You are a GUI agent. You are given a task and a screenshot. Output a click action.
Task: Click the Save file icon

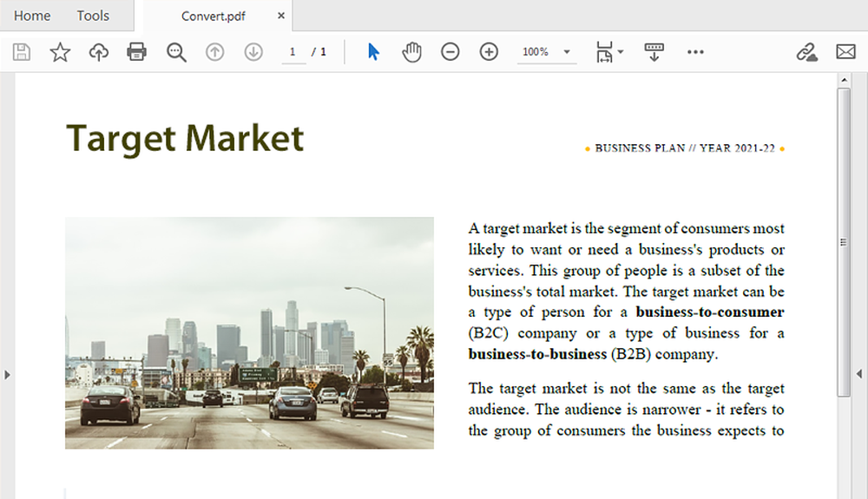point(22,52)
